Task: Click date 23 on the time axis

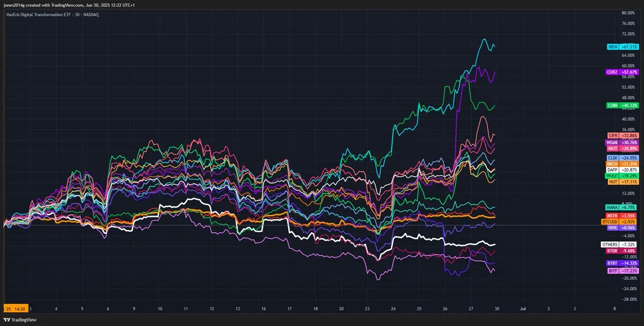Action: [x=367, y=309]
